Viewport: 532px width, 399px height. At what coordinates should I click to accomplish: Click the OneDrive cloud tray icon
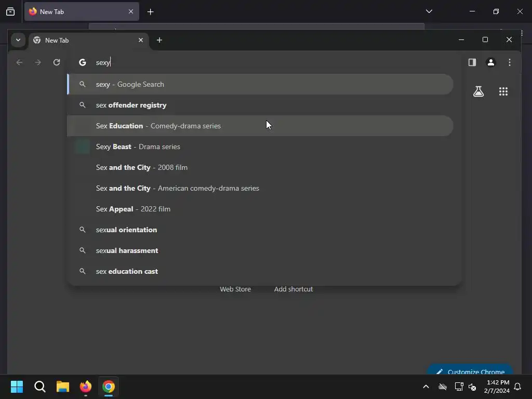click(x=443, y=387)
